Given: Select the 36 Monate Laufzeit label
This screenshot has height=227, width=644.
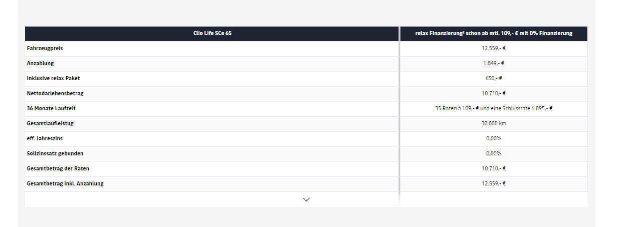Looking at the screenshot, I should (52, 109).
